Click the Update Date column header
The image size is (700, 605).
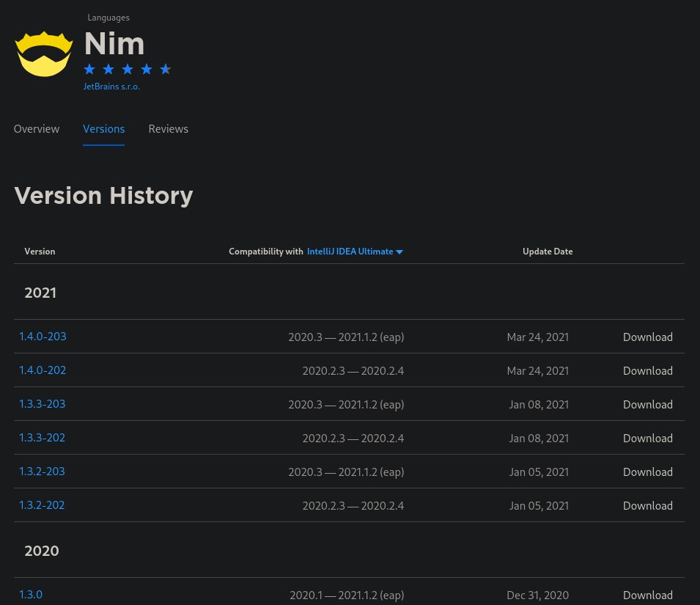coord(548,252)
